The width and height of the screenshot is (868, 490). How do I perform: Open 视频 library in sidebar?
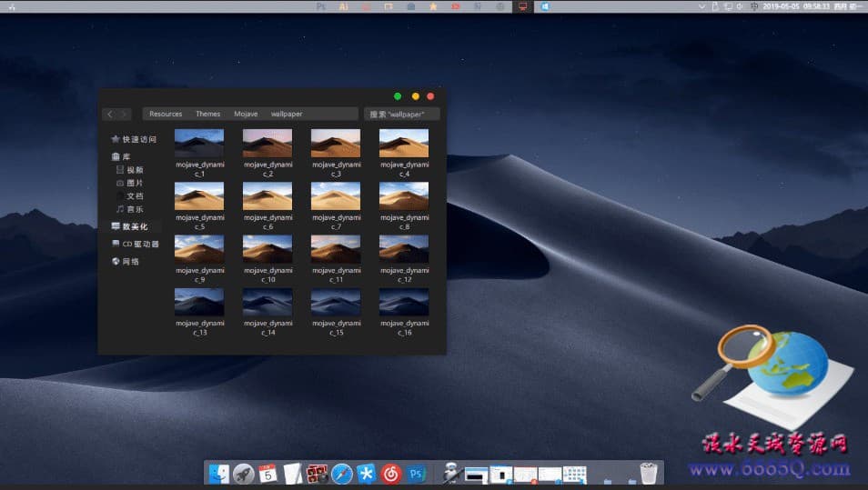pos(129,170)
